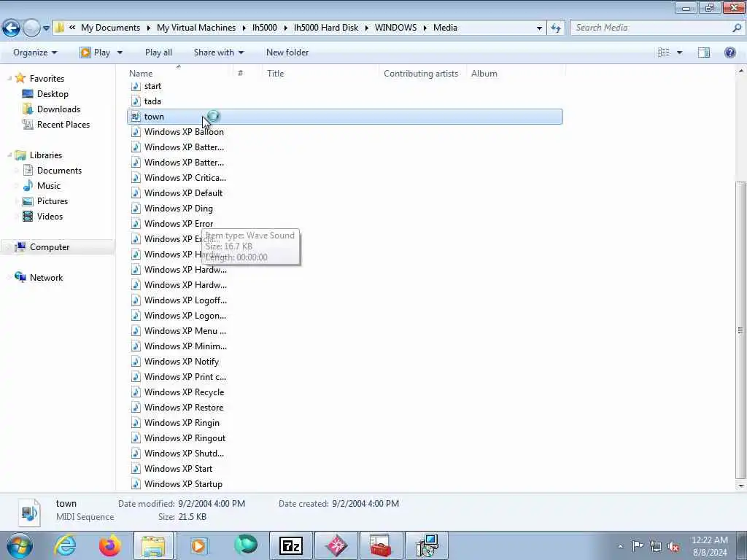
Task: Open the Organize menu
Action: (x=35, y=52)
